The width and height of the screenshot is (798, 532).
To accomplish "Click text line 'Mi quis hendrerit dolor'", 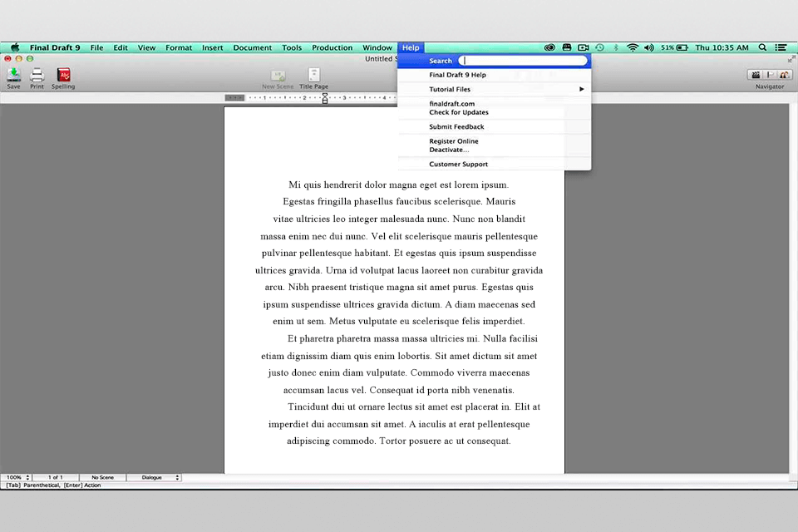I will [x=398, y=185].
